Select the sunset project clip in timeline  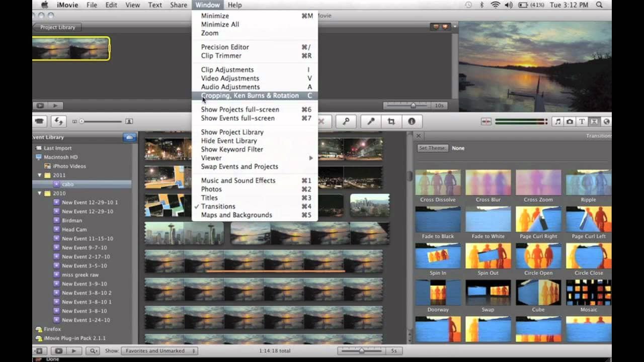point(71,49)
